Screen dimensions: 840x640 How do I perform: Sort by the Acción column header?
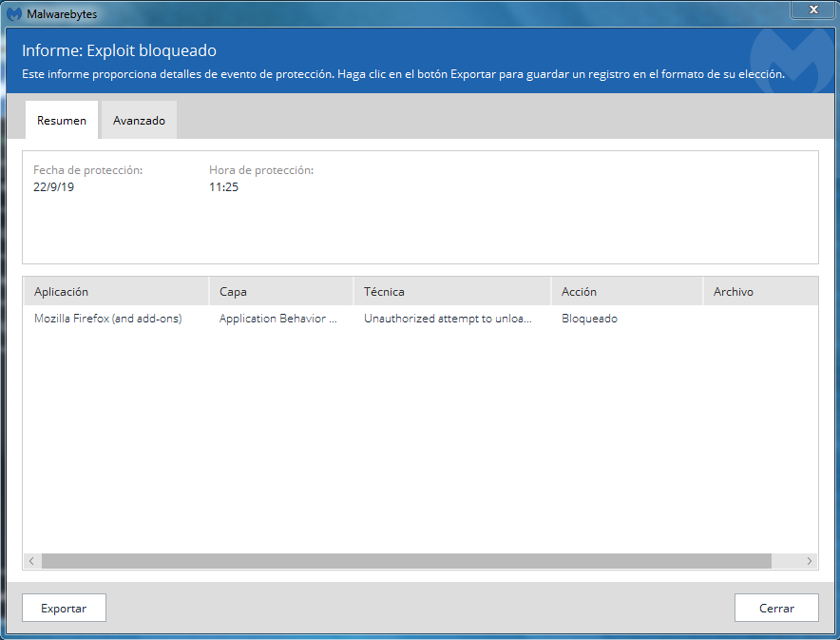(627, 292)
